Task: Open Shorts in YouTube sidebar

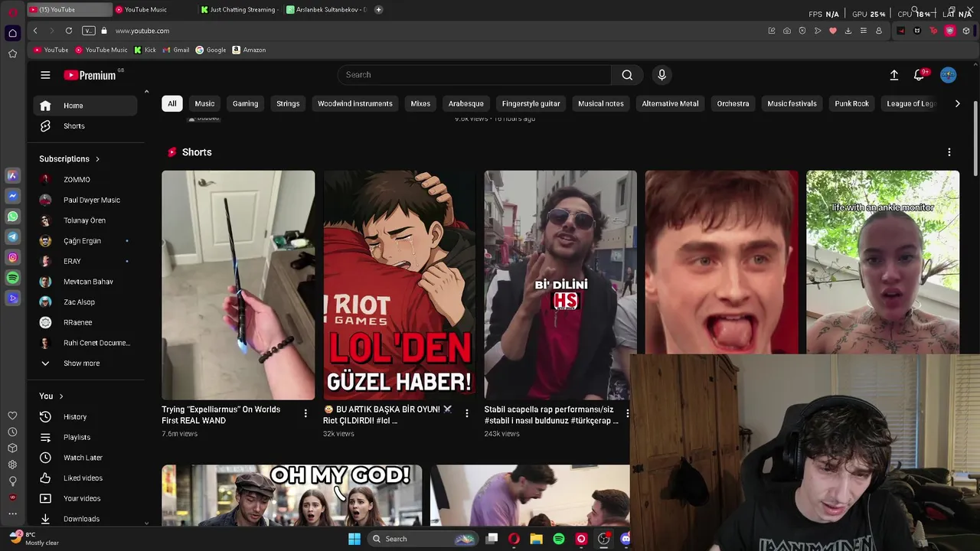Action: click(x=85, y=126)
